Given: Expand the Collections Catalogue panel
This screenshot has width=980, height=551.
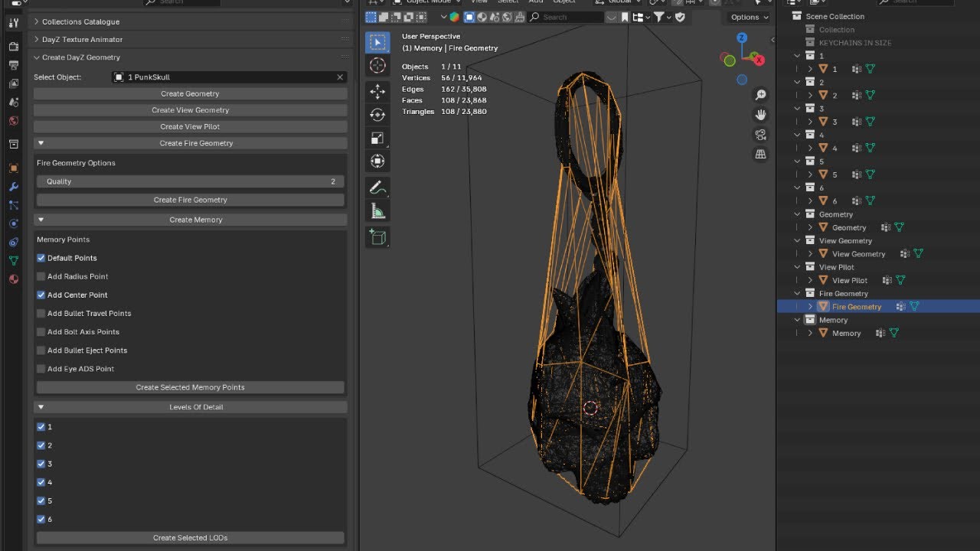Looking at the screenshot, I should pyautogui.click(x=36, y=21).
